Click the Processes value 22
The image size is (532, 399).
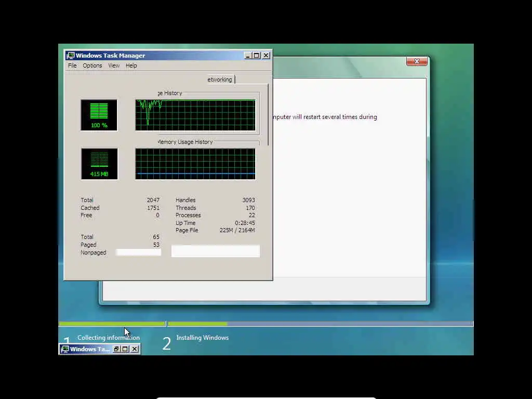click(x=252, y=215)
